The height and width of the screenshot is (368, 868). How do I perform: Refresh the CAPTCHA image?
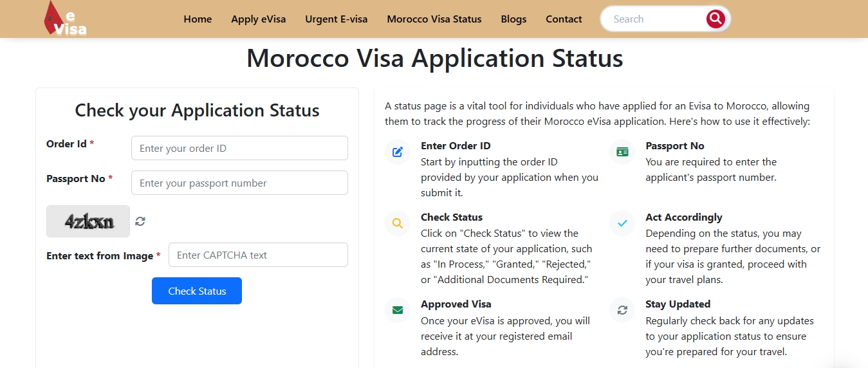pos(140,221)
